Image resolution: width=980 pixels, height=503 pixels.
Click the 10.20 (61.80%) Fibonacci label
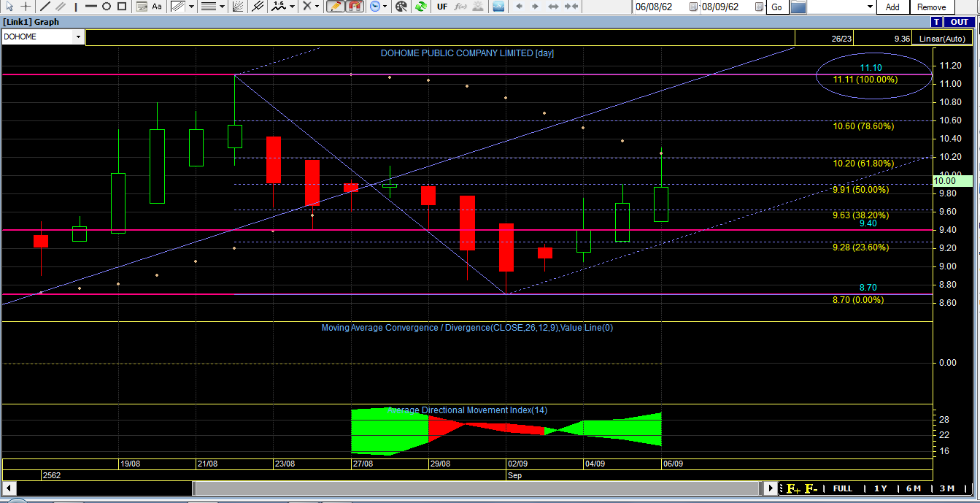click(x=863, y=164)
